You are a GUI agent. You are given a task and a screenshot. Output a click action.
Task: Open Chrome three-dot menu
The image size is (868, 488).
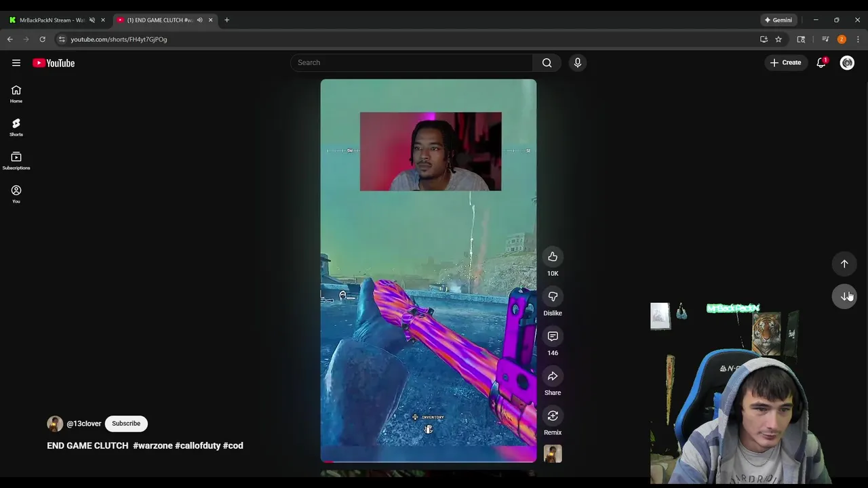pos(858,39)
